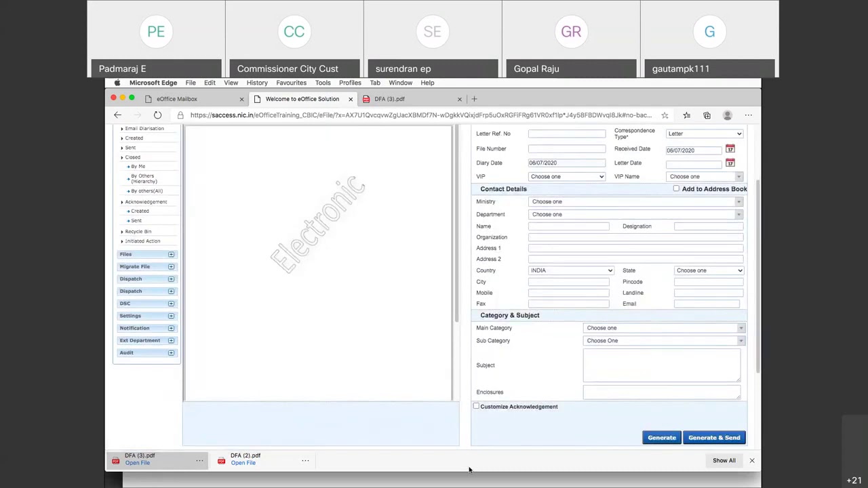Close the DFA (3).pdf tab
The height and width of the screenshot is (488, 868).
[x=459, y=99]
